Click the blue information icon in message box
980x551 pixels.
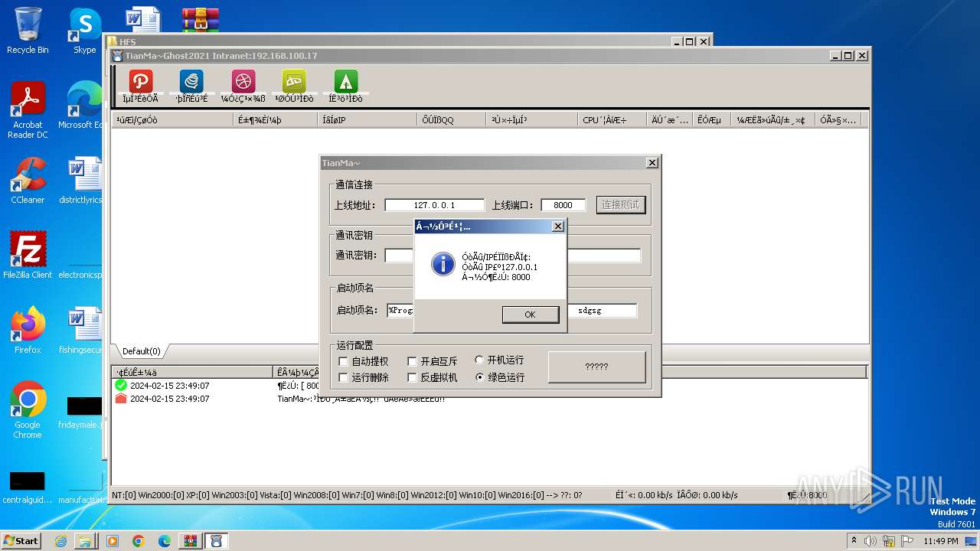point(443,264)
